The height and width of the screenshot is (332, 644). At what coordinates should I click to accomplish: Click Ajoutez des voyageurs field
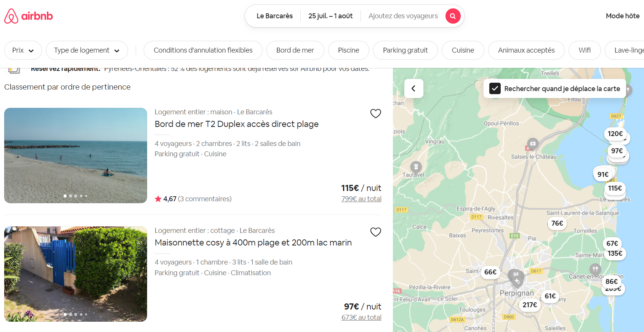click(403, 16)
